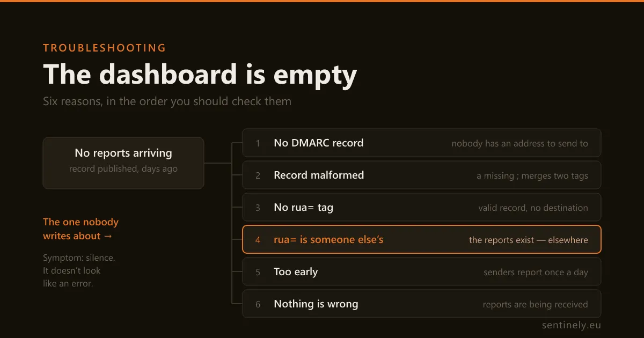
Task: Click 'senders report once a day' note
Action: pyautogui.click(x=536, y=272)
